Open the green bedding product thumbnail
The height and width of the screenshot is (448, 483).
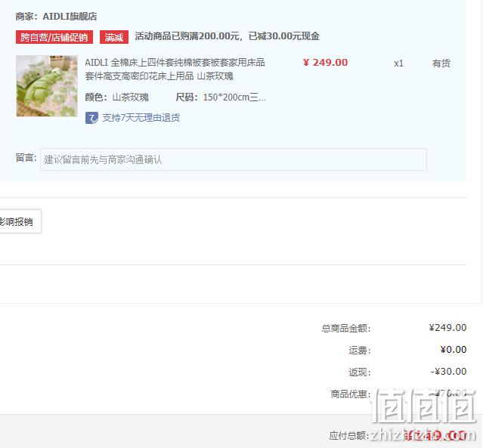point(47,86)
